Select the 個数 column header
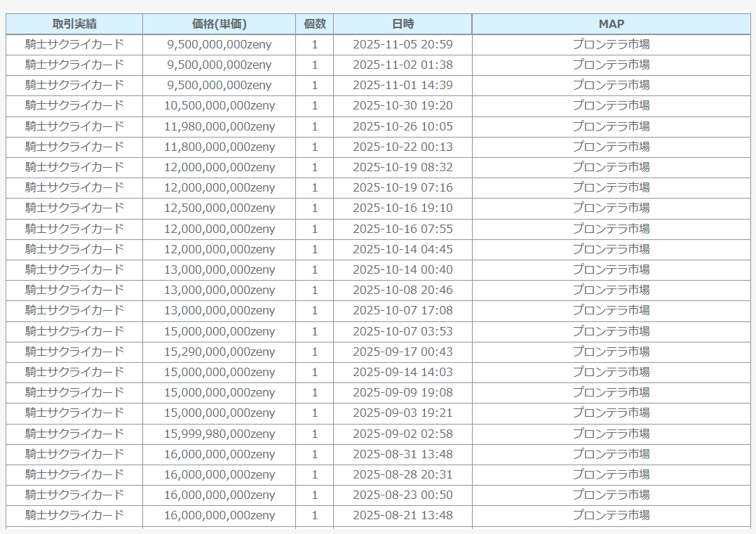 coord(314,24)
